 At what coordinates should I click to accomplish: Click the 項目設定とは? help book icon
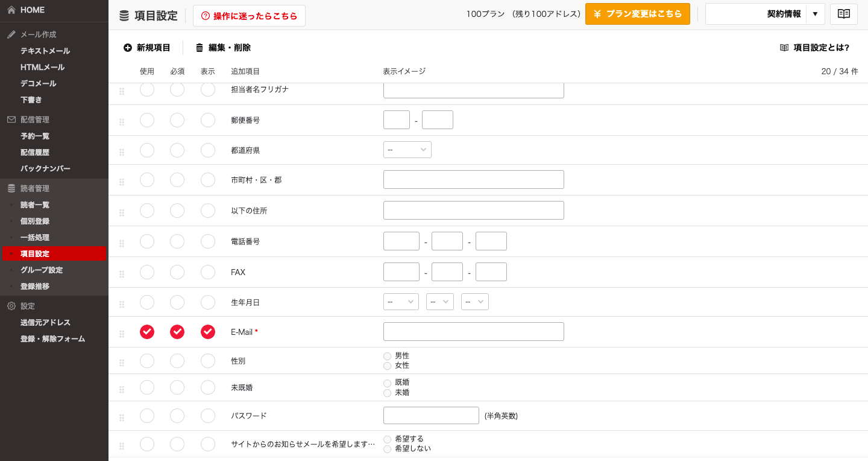coord(784,48)
